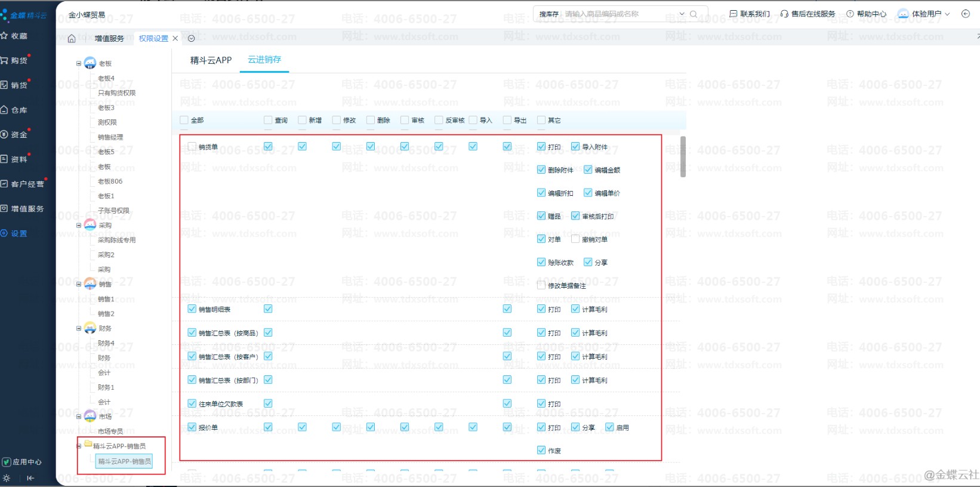Collapse the 老板 role tree group

(79, 63)
